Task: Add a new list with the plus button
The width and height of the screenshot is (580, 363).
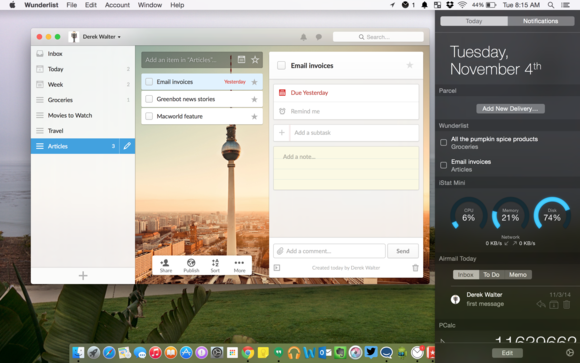Action: click(83, 276)
